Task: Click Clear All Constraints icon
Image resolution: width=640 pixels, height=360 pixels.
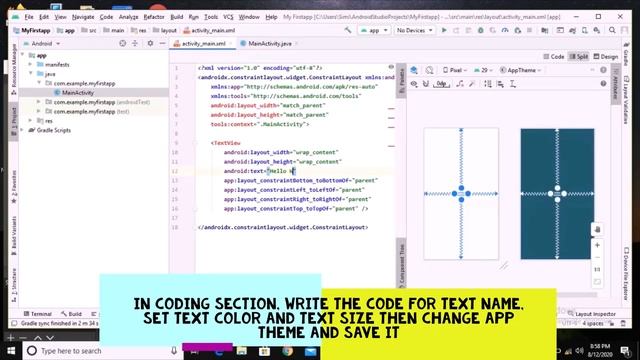Action: 460,84
